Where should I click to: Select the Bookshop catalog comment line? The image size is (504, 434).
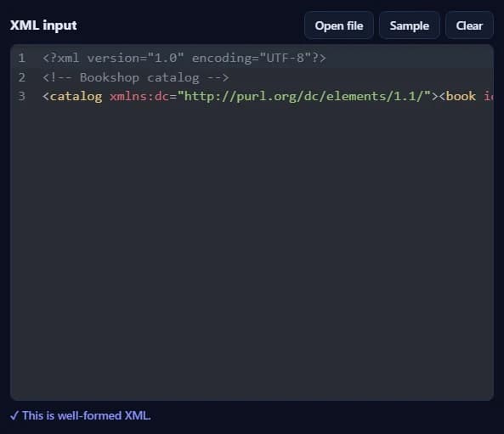point(136,77)
